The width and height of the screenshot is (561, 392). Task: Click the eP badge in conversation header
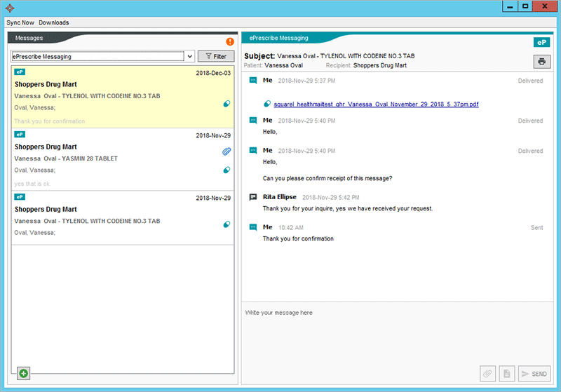(x=541, y=43)
